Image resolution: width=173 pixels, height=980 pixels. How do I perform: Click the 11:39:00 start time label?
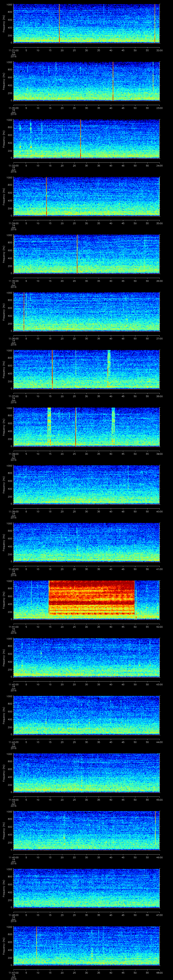(x=14, y=511)
